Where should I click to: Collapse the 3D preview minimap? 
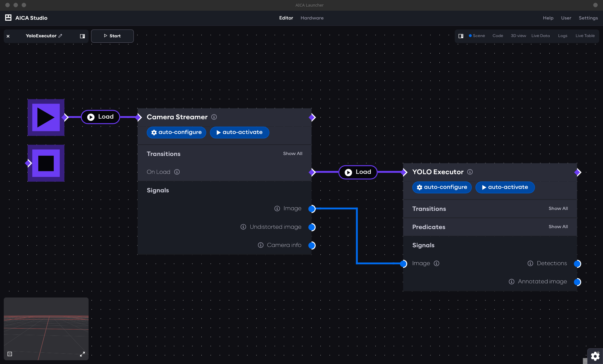[x=10, y=354]
